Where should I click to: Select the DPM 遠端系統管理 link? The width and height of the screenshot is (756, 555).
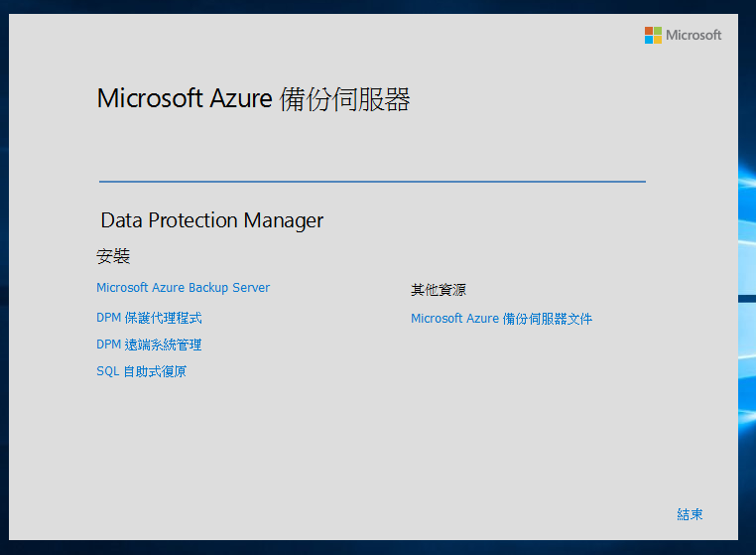[149, 345]
